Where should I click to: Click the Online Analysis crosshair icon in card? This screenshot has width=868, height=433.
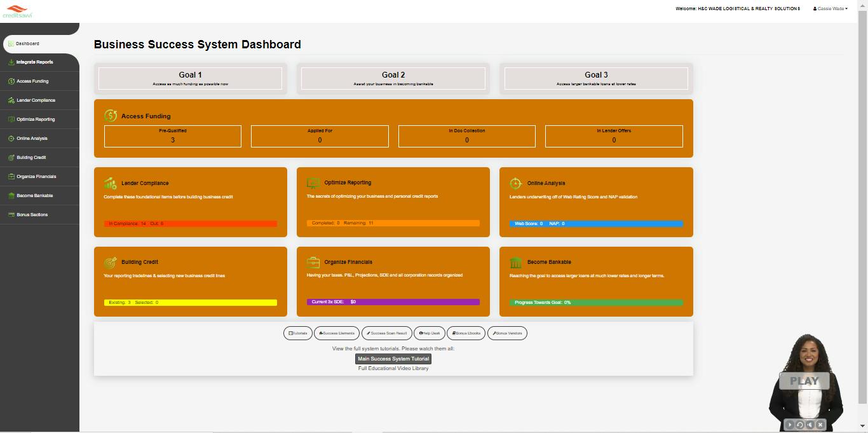point(516,183)
